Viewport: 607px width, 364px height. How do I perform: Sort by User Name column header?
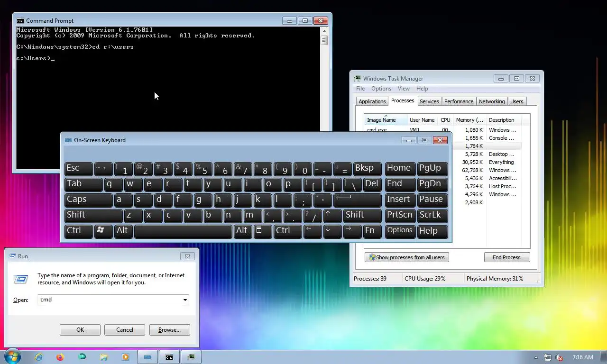[x=422, y=120]
